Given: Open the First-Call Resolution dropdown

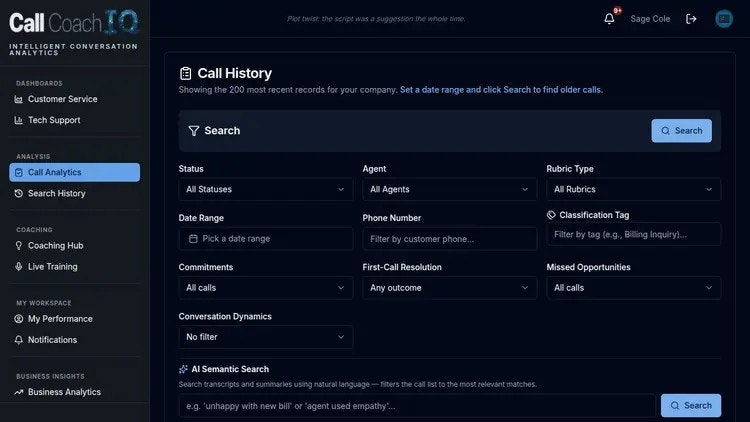Looking at the screenshot, I should pyautogui.click(x=449, y=288).
